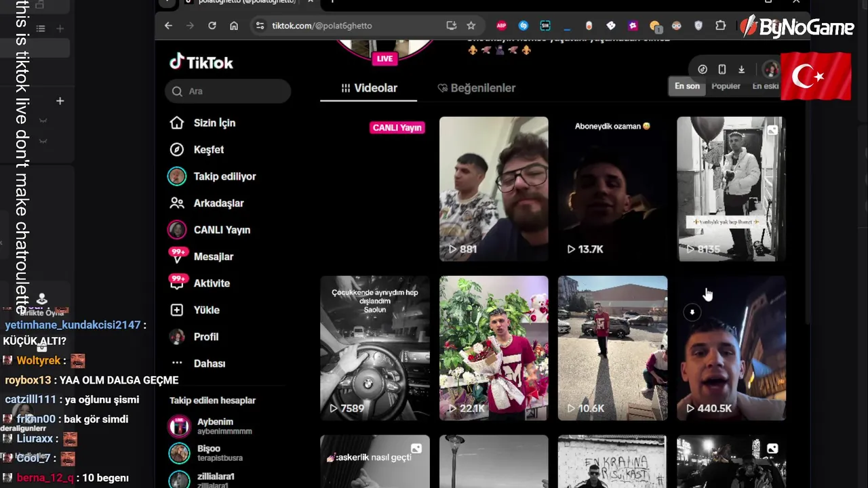Click the profile avatar in floating toolbar

click(x=770, y=69)
